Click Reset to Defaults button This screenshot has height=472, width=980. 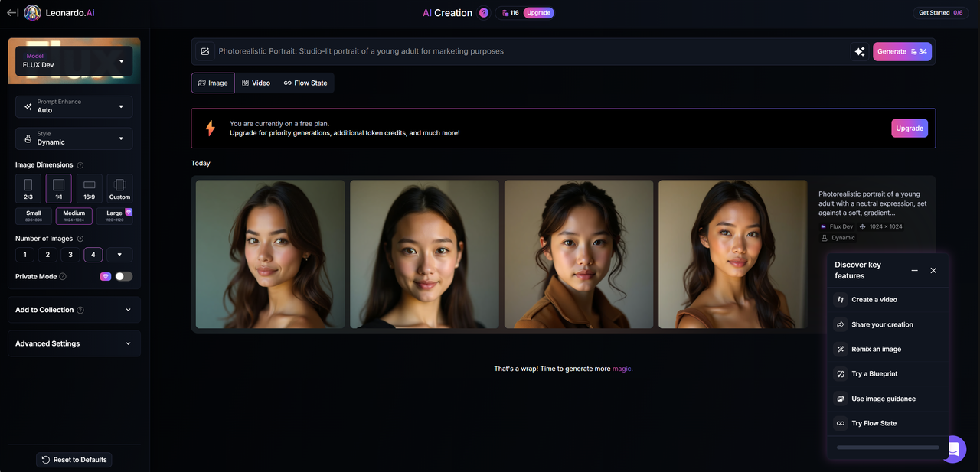(x=74, y=460)
